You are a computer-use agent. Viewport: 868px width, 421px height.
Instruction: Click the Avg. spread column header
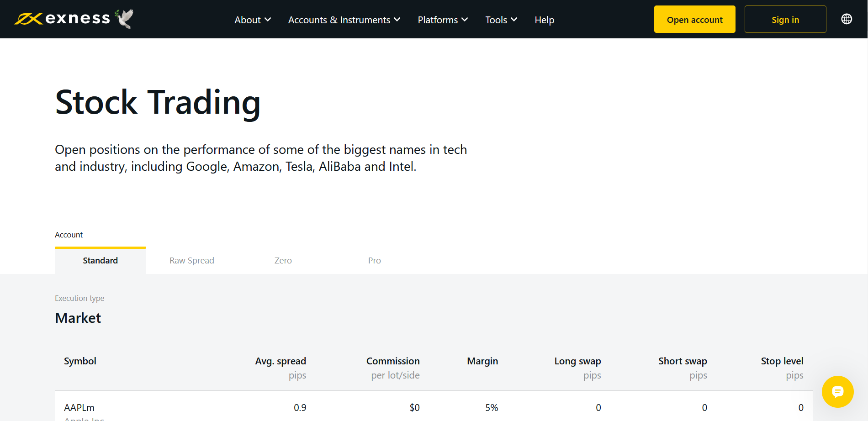tap(281, 361)
